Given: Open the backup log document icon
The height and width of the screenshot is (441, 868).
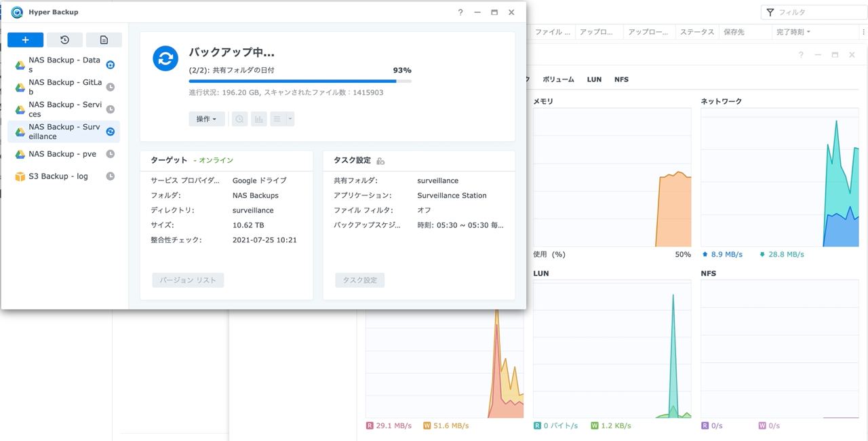Looking at the screenshot, I should click(104, 40).
